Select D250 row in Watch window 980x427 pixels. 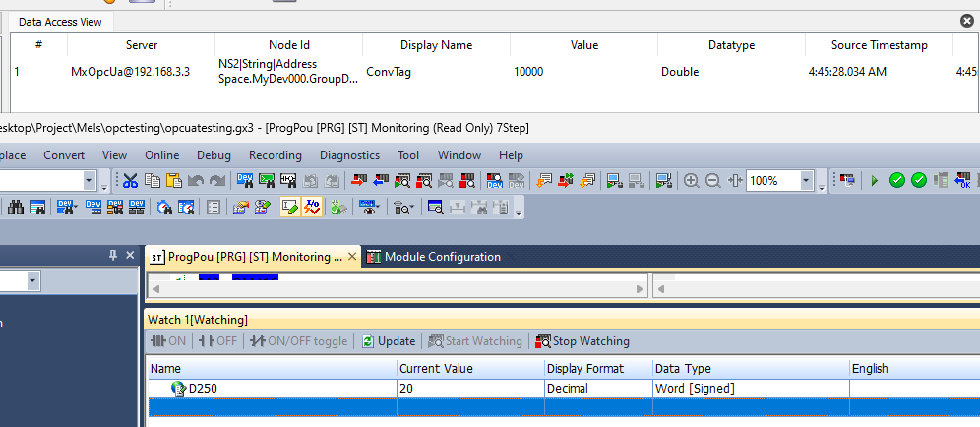[563, 389]
